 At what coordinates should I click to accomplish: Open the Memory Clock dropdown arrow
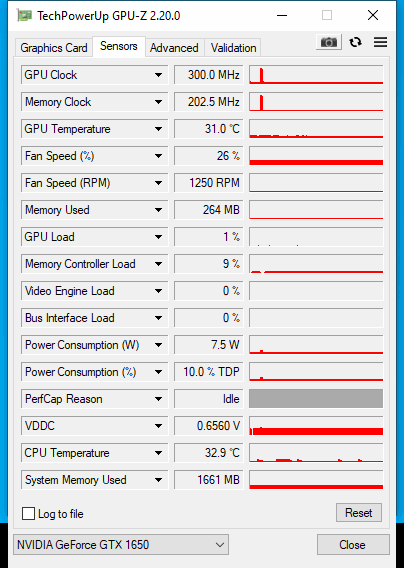pyautogui.click(x=158, y=102)
